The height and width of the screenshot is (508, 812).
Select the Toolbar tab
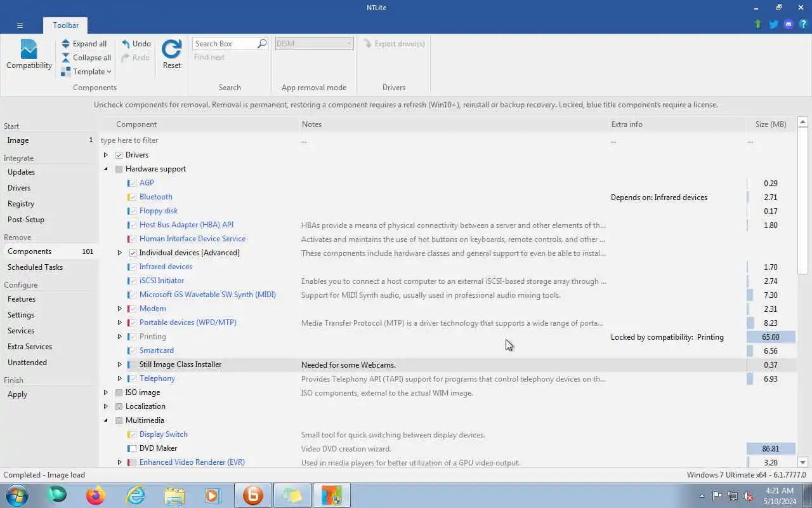click(66, 25)
